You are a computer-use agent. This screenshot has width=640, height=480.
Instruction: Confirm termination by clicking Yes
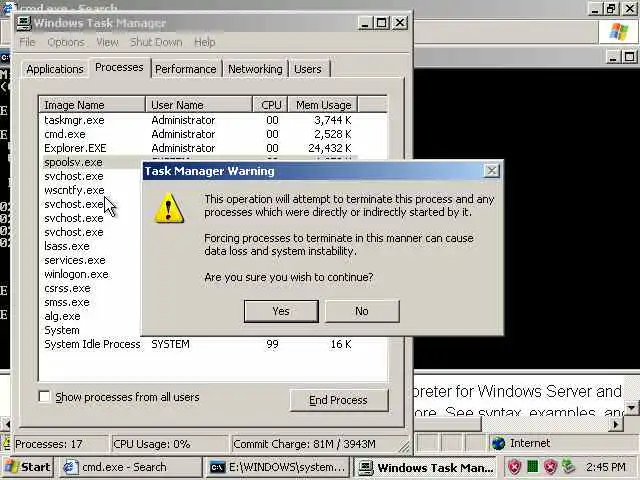281,311
